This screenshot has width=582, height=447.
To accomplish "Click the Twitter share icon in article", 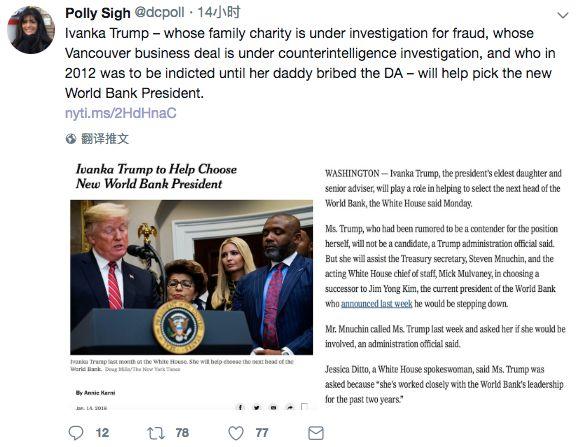I will [256, 407].
